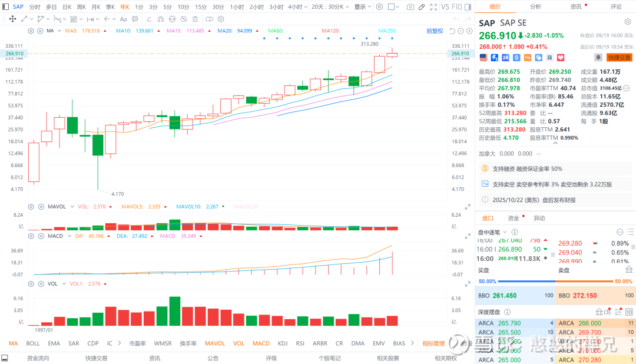Activate the pencil drawing tool icon

tap(422, 7)
